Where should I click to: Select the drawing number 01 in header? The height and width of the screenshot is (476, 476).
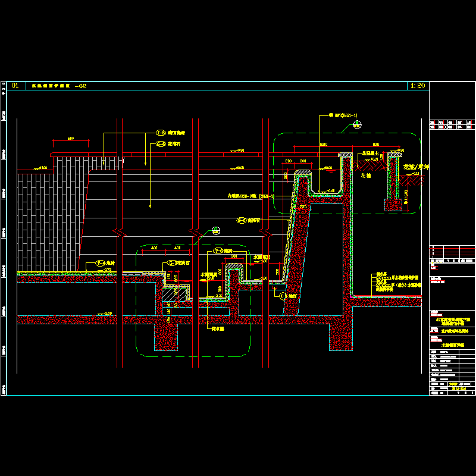point(14,86)
